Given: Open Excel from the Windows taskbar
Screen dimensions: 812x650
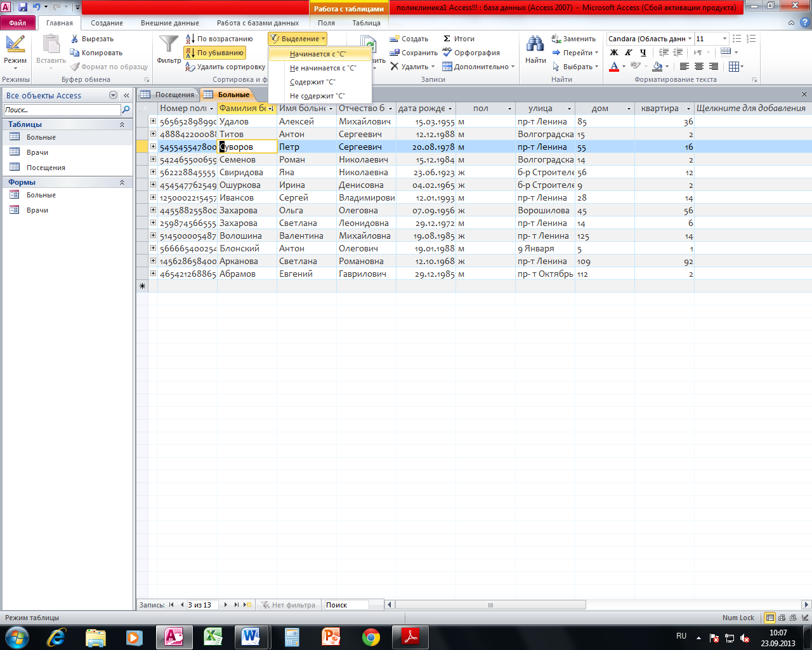Looking at the screenshot, I should click(x=212, y=636).
